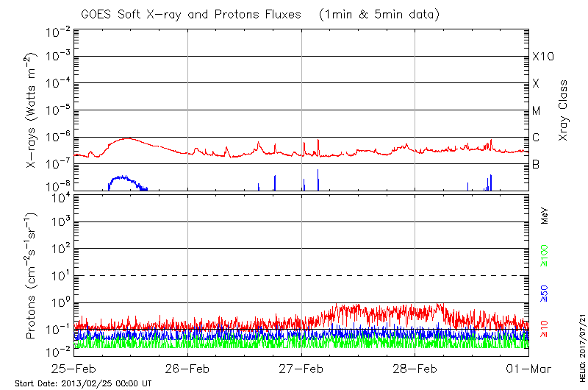Select the 25-Feb date tick label
The height and width of the screenshot is (390, 588).
point(73,368)
